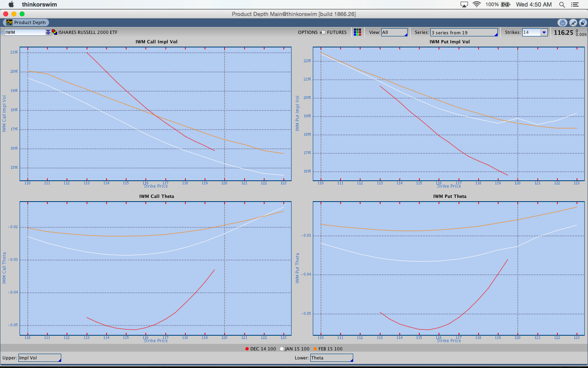Click the small blue circle beside the IWM field
This screenshot has width=588, height=368.
pyautogui.click(x=2, y=32)
